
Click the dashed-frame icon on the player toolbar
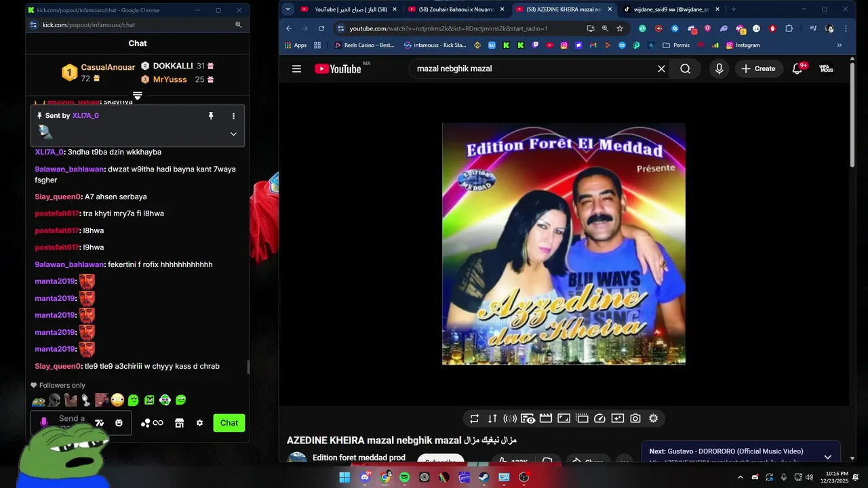[x=582, y=418]
